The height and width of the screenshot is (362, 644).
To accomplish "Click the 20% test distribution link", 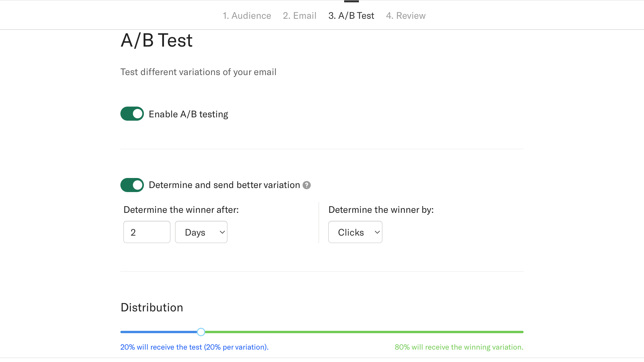I will 194,347.
